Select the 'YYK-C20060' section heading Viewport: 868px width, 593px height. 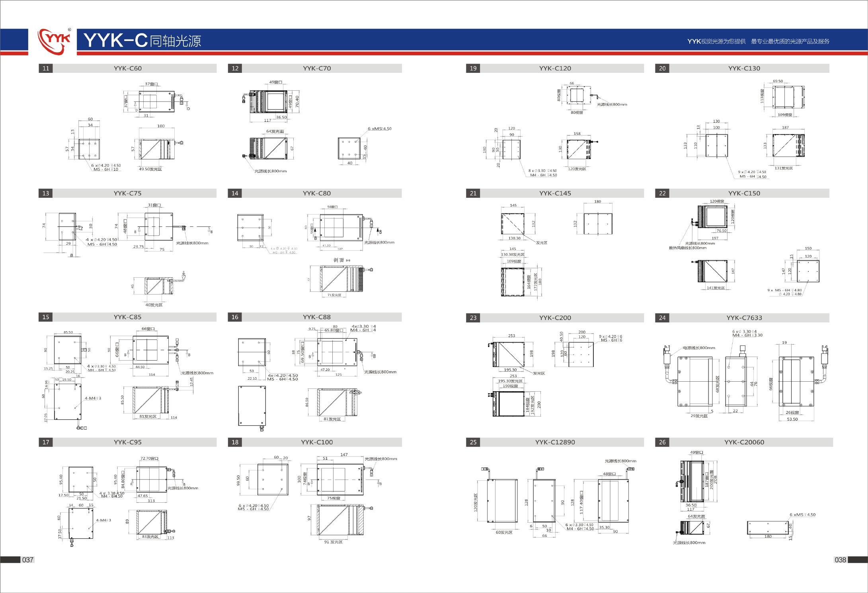[x=744, y=442]
